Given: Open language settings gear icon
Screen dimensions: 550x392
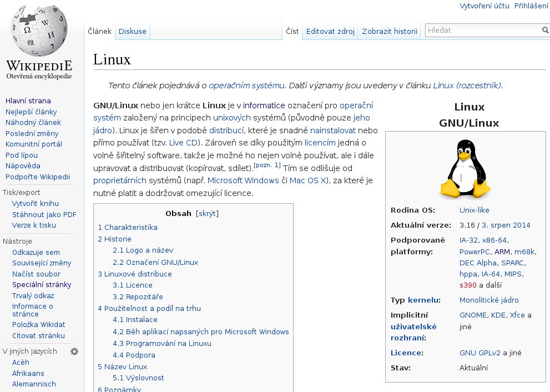Looking at the screenshot, I should tap(74, 351).
